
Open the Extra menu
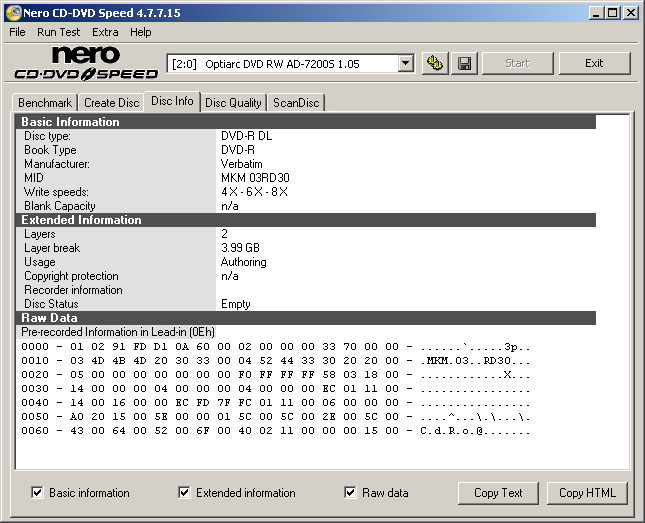coord(105,32)
